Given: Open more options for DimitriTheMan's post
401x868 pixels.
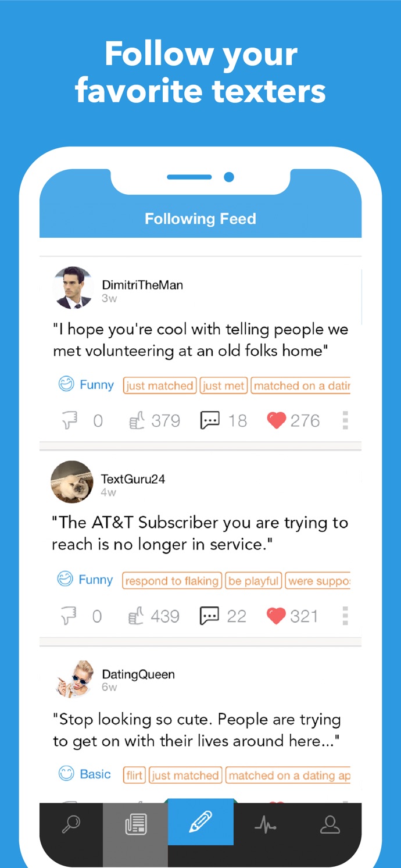Looking at the screenshot, I should [x=345, y=420].
